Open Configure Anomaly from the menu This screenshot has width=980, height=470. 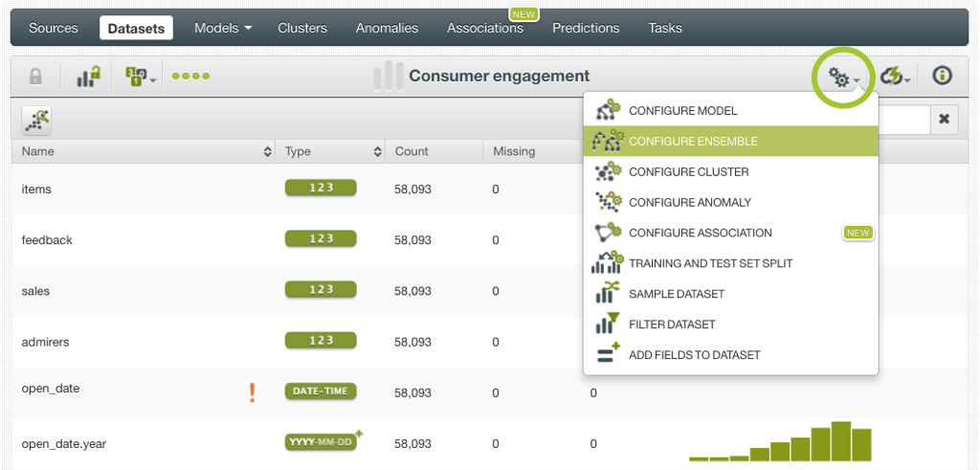(x=689, y=203)
